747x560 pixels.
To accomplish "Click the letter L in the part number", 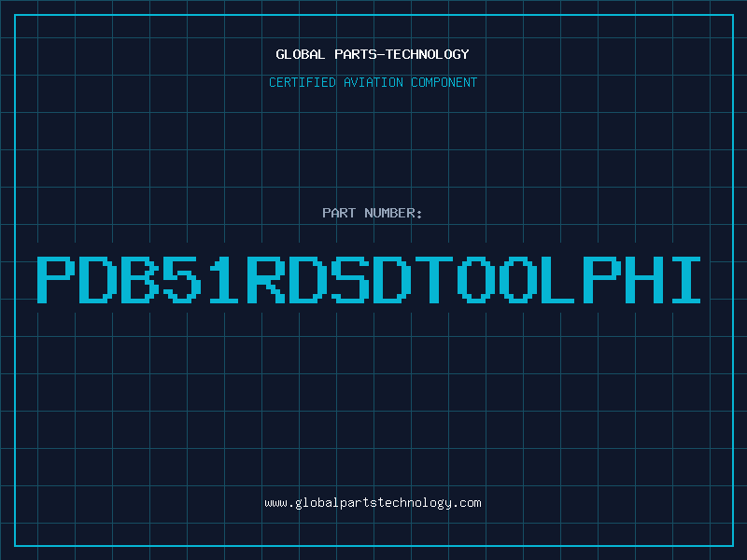I will coord(557,279).
